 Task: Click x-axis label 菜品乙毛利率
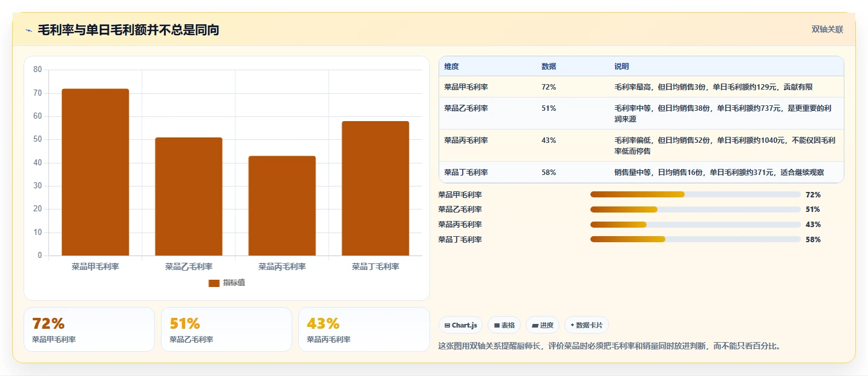click(189, 266)
